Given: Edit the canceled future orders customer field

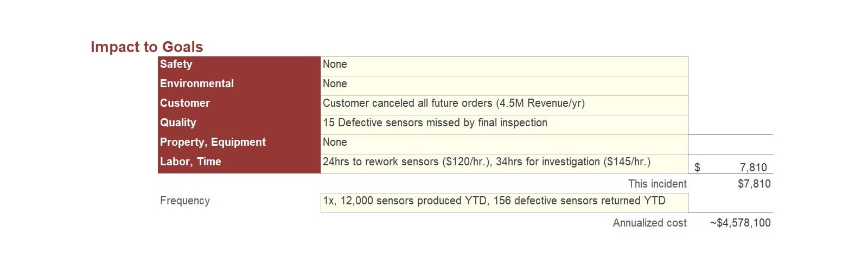Looking at the screenshot, I should (x=505, y=105).
